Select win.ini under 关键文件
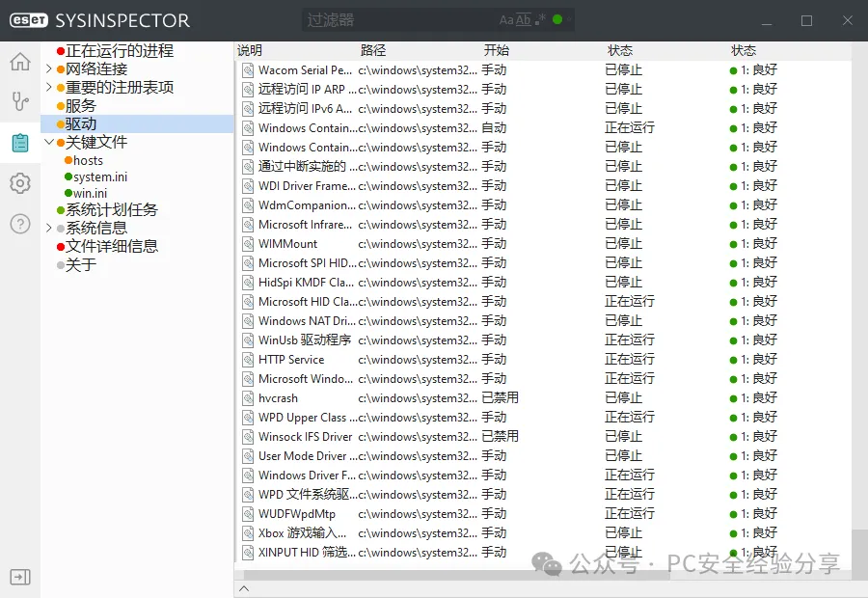Image resolution: width=868 pixels, height=598 pixels. click(91, 193)
